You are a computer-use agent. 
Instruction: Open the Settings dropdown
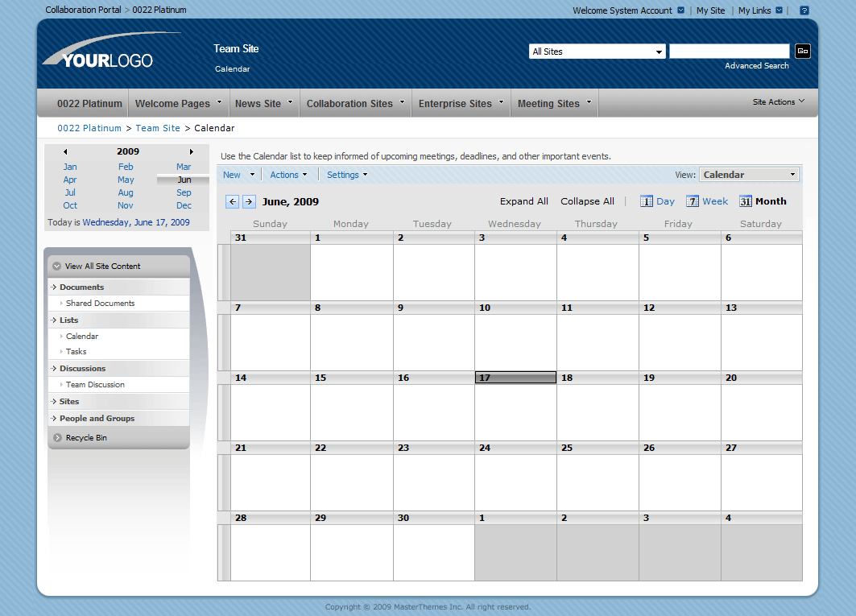click(346, 174)
